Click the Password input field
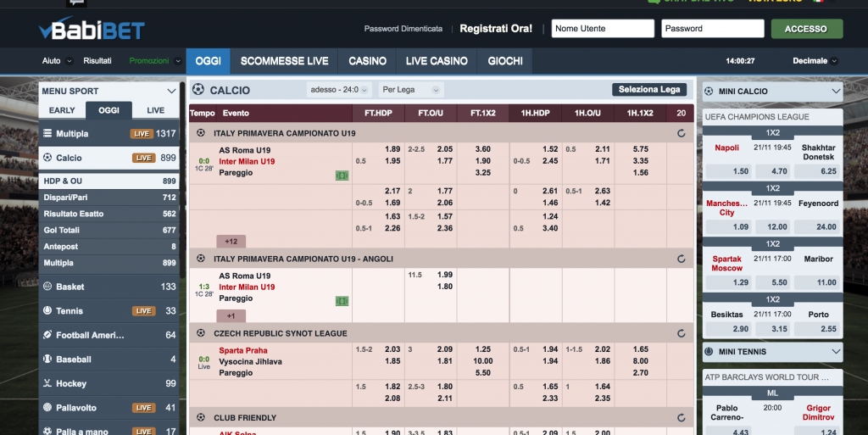Viewport: 868px width, 435px height. coord(712,29)
